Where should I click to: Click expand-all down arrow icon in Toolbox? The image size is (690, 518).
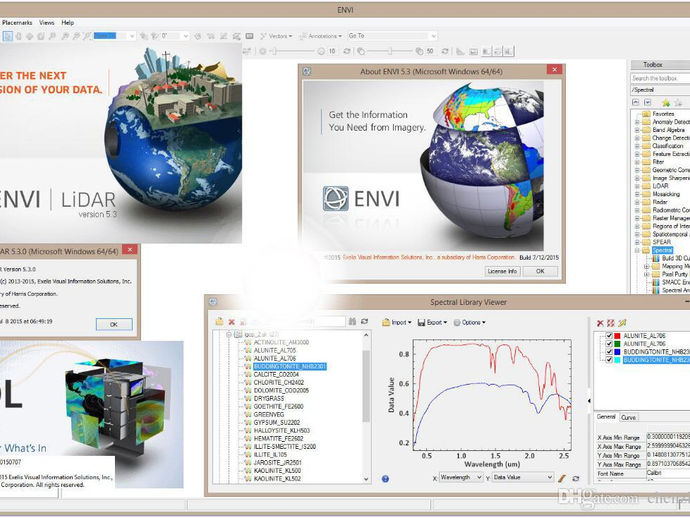647,102
